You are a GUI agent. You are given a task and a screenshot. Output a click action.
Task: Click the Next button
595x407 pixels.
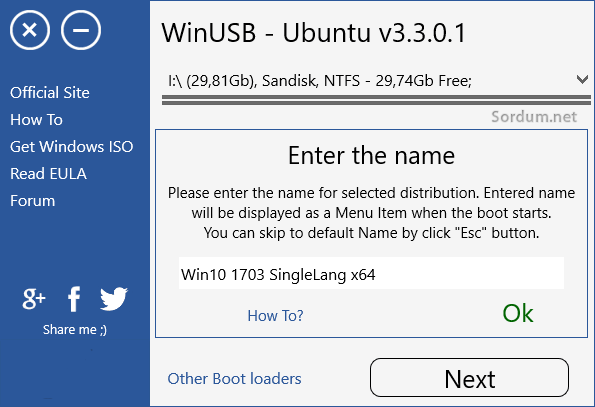pos(469,378)
